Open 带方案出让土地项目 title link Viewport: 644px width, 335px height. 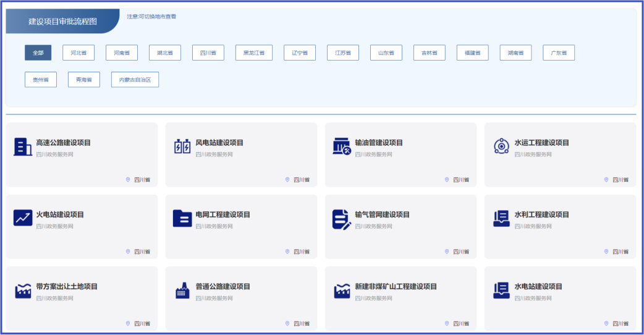67,287
